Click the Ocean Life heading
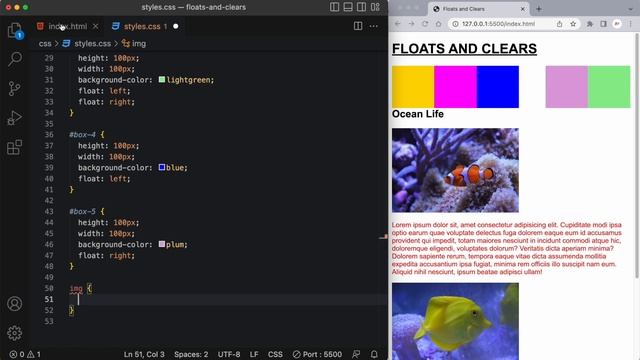This screenshot has width=640, height=360. point(418,114)
